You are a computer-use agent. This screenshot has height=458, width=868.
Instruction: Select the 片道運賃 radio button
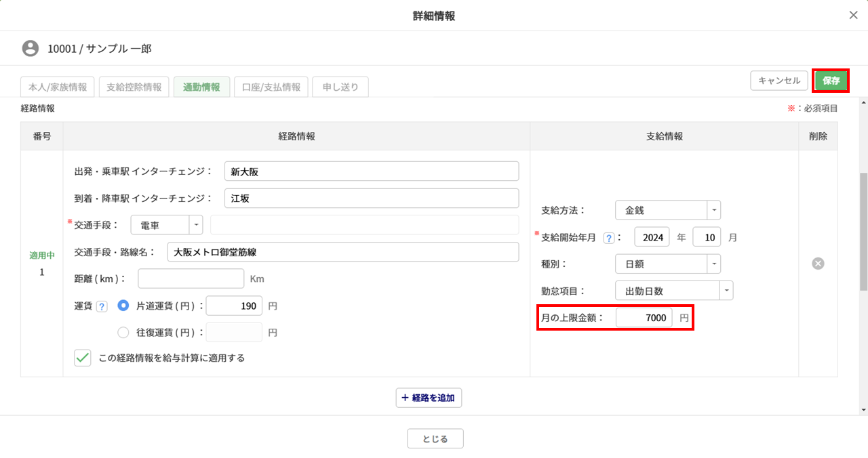[x=123, y=306]
